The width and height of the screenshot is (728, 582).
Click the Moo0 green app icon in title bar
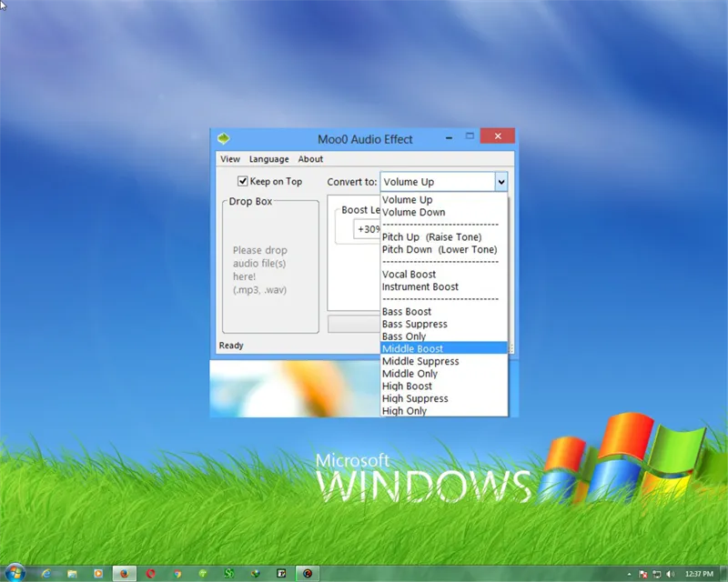[x=223, y=138]
